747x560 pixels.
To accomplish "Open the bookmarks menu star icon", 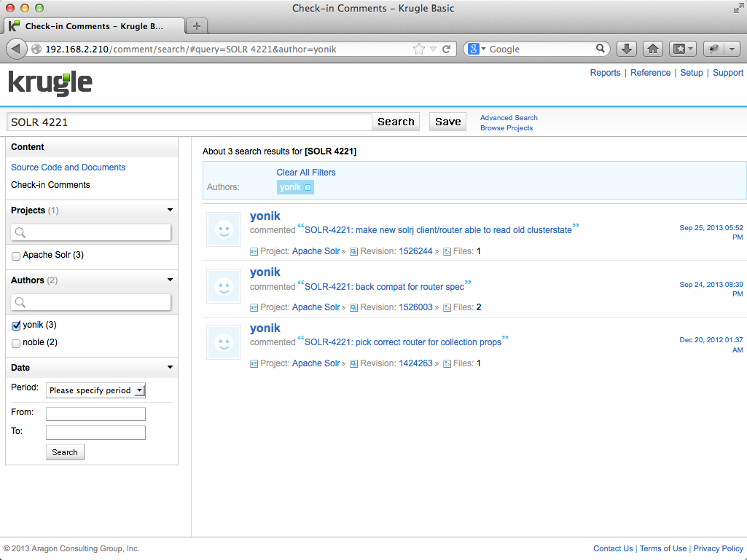I will (683, 49).
